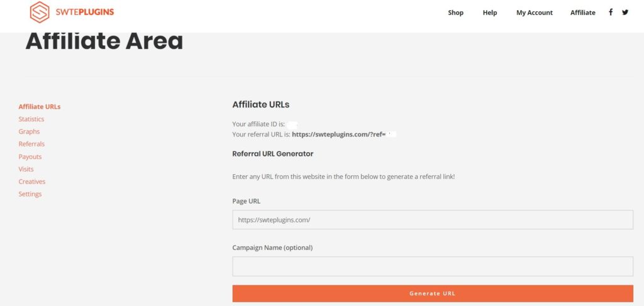The height and width of the screenshot is (306, 644).
Task: Open the Twitter bird icon link
Action: coord(625,13)
